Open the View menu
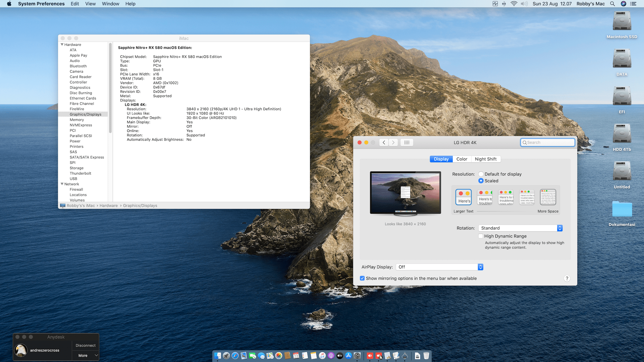Viewport: 644px width, 362px height. [x=90, y=4]
